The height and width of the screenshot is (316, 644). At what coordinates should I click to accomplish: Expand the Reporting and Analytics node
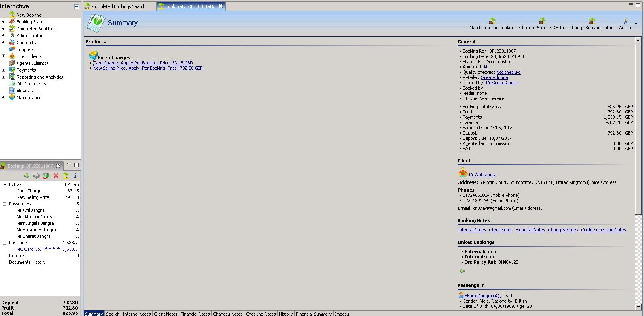pyautogui.click(x=3, y=77)
